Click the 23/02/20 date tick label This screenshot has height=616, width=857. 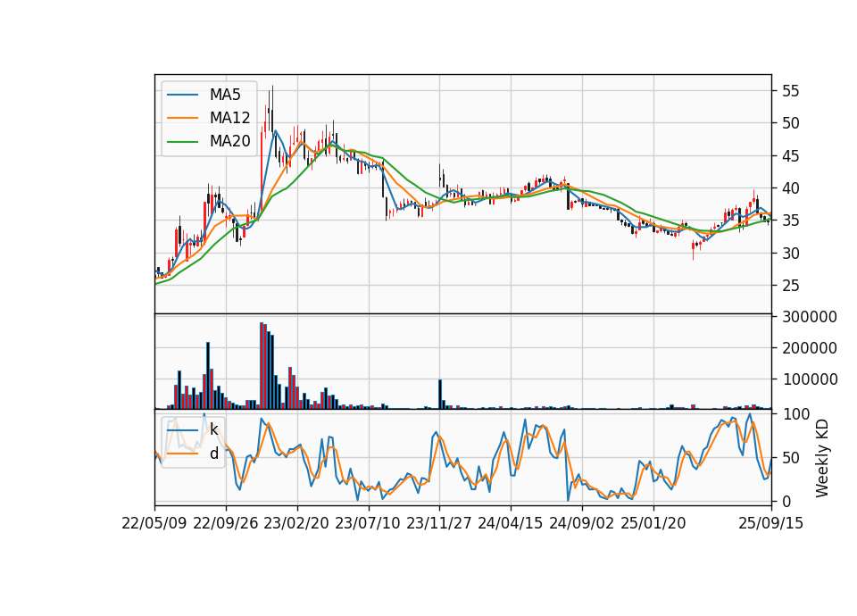(296, 523)
